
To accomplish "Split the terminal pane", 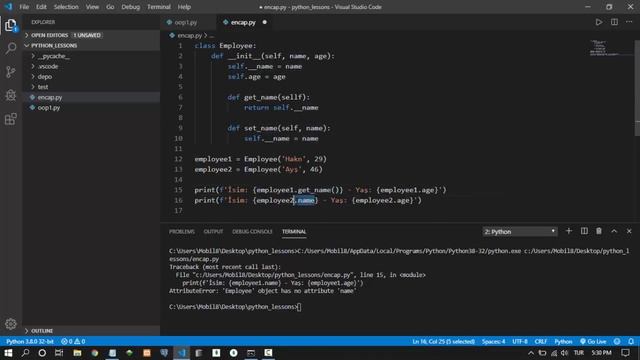I will point(584,231).
